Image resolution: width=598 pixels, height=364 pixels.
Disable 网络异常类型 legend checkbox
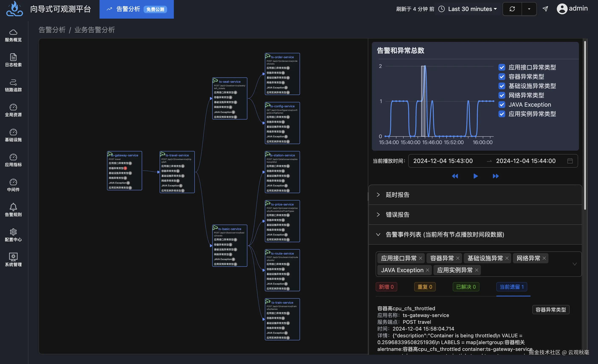pos(502,95)
